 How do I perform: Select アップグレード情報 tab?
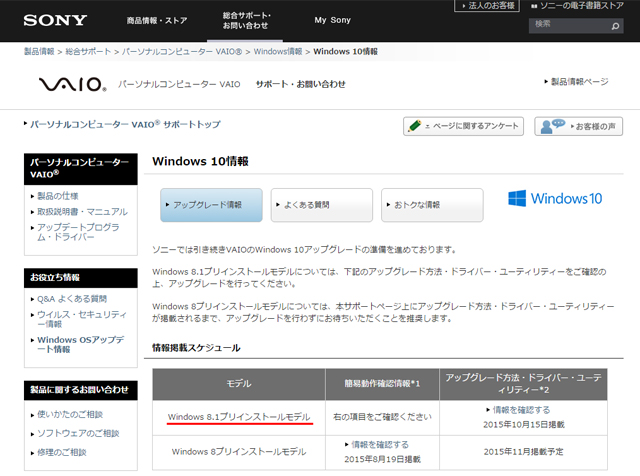coord(211,205)
